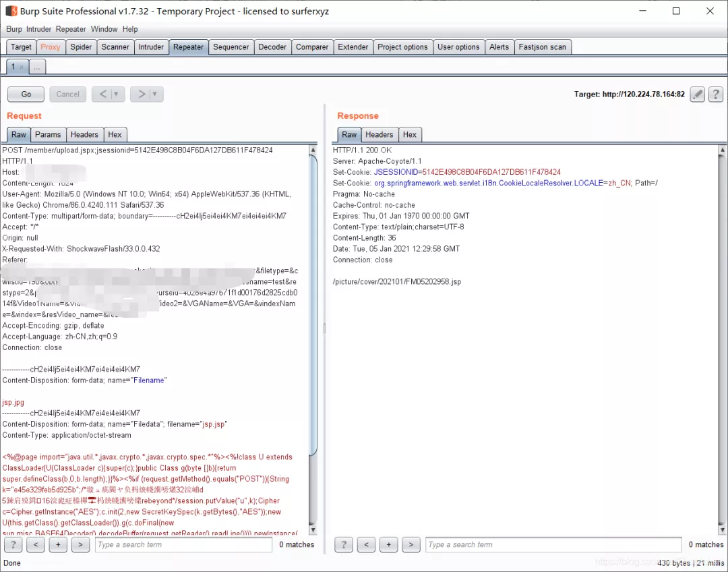Go to previous match in request search
This screenshot has height=572, width=728.
pyautogui.click(x=36, y=544)
